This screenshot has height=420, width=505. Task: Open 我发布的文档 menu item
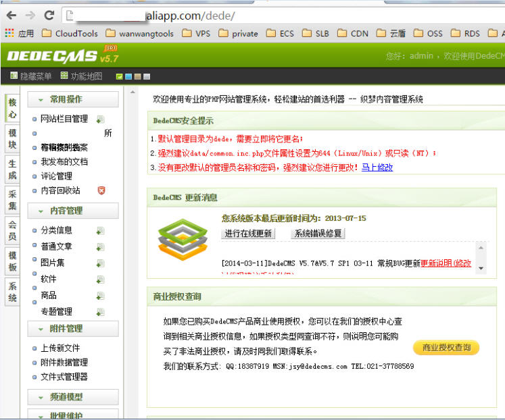click(x=64, y=162)
